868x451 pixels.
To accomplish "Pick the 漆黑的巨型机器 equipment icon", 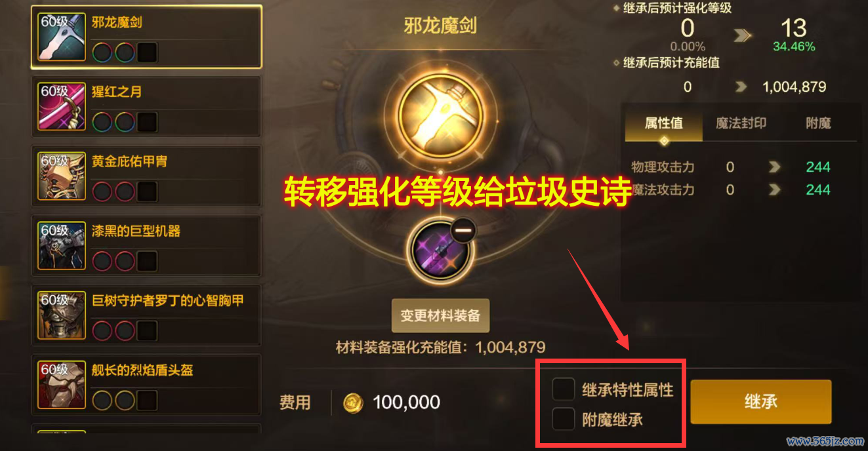I will 62,245.
